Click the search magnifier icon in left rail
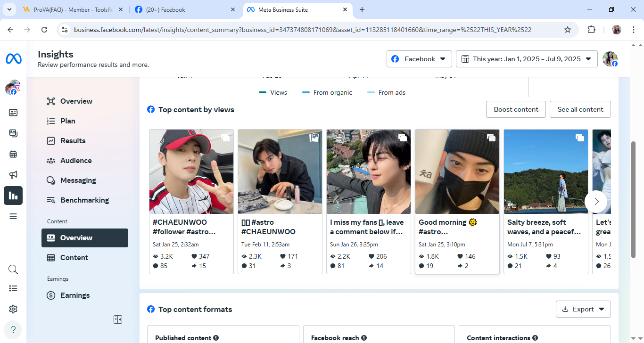This screenshot has width=644, height=343. click(13, 269)
